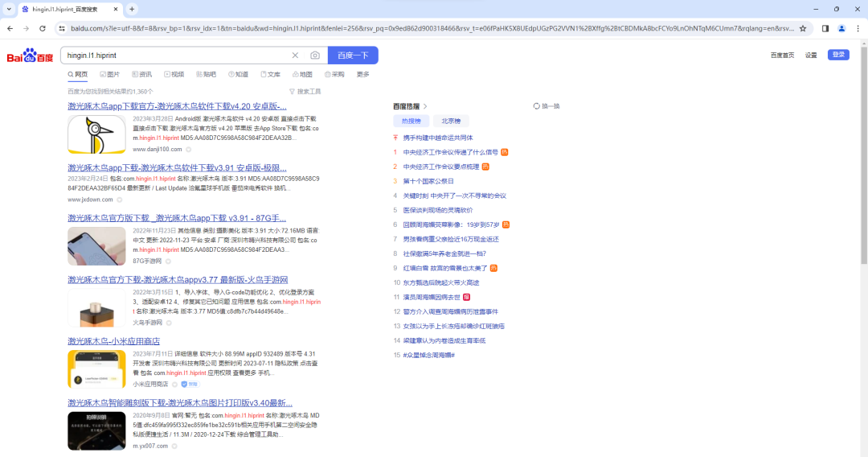
Task: Refresh hot list with 换一换
Action: [x=547, y=106]
